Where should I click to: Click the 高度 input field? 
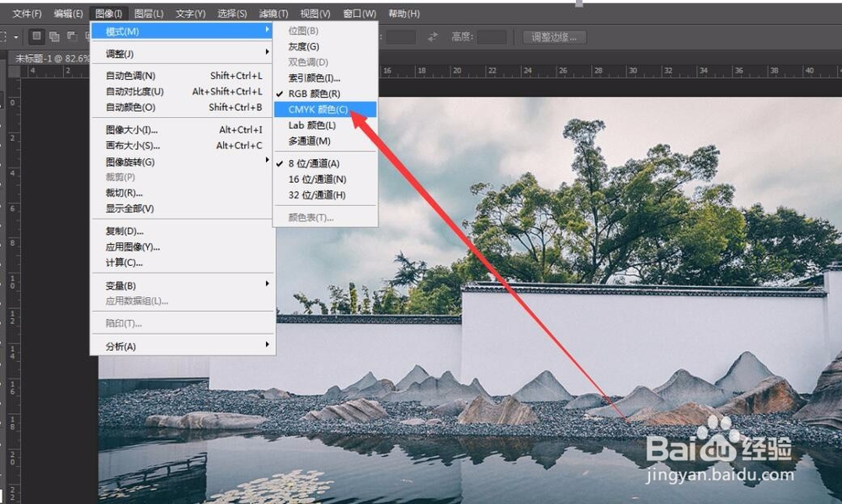491,37
